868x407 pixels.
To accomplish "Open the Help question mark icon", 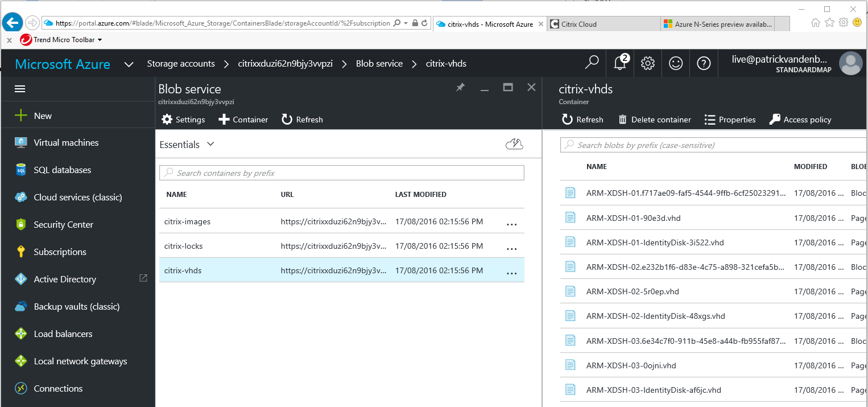I will tap(704, 63).
